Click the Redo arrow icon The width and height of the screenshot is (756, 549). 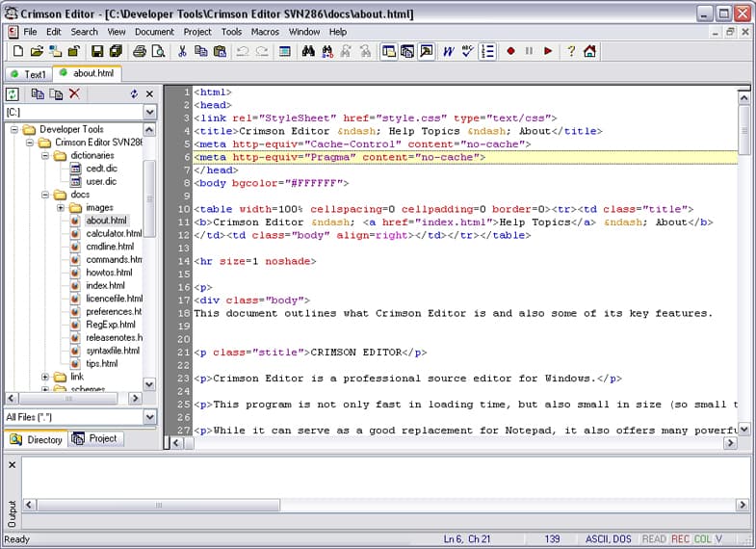click(262, 51)
